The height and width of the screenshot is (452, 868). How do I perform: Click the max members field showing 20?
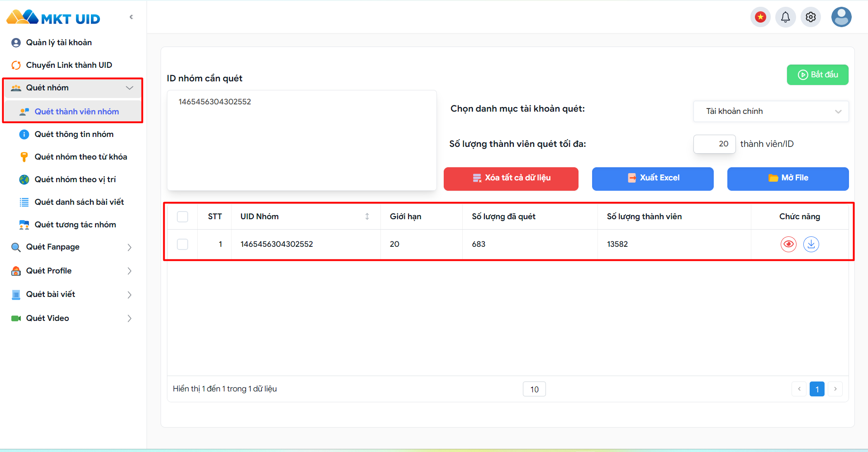click(714, 144)
